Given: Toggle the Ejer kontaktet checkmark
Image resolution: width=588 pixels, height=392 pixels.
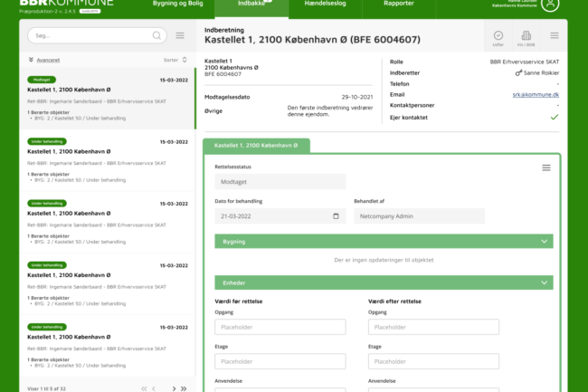Looking at the screenshot, I should click(554, 117).
